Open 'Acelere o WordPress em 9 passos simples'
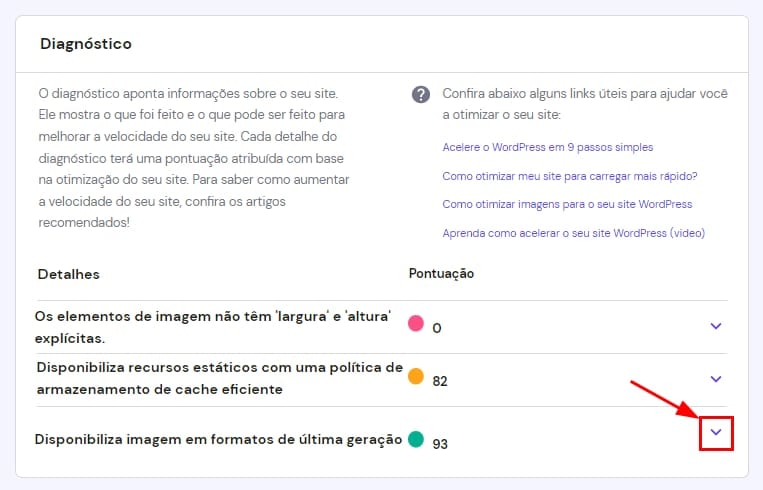 tap(547, 147)
